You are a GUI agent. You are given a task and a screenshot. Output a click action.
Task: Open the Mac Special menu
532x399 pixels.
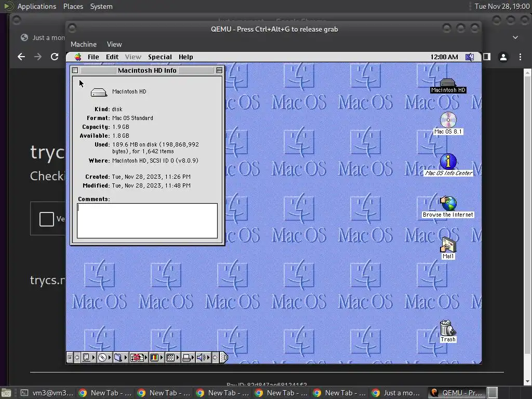[160, 57]
